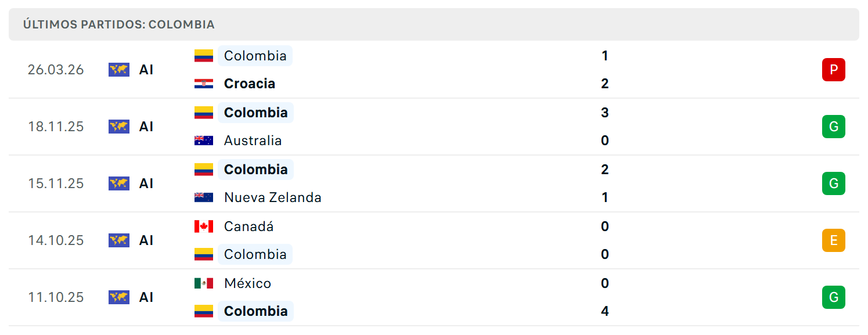Click the México flag icon
This screenshot has height=335, width=868.
click(204, 283)
